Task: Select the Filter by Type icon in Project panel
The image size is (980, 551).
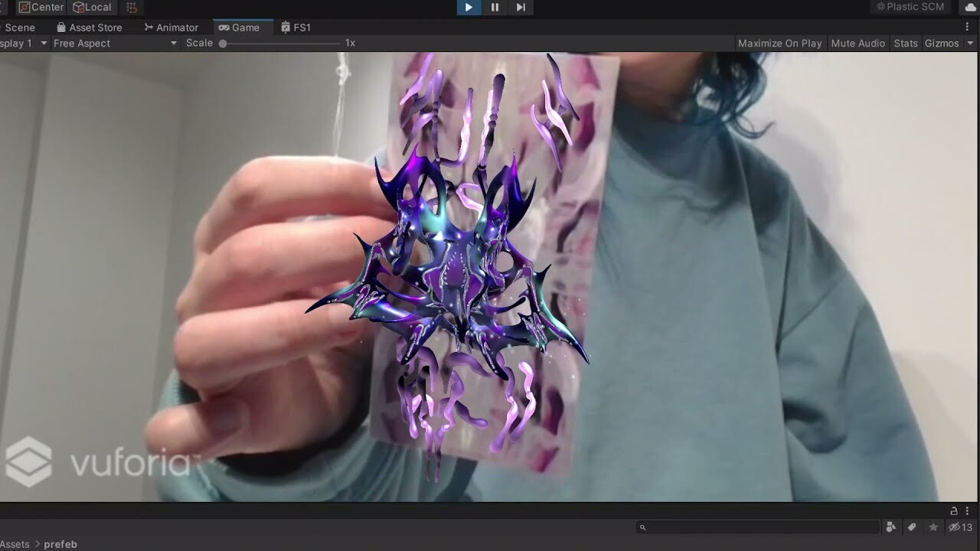Action: (890, 527)
